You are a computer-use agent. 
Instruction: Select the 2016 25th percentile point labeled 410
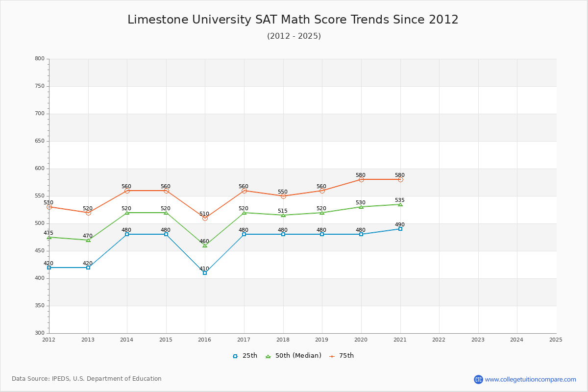tap(205, 272)
